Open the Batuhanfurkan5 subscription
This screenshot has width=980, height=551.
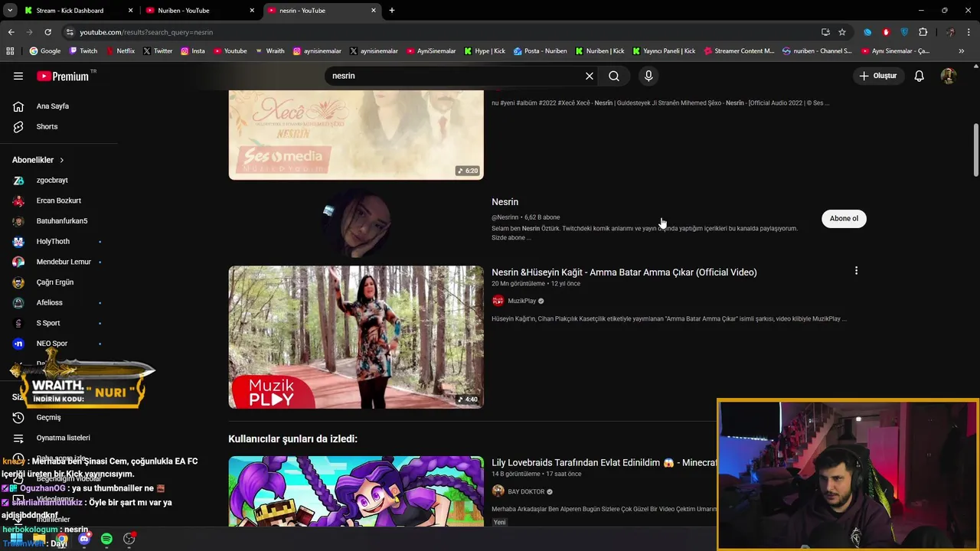click(61, 221)
